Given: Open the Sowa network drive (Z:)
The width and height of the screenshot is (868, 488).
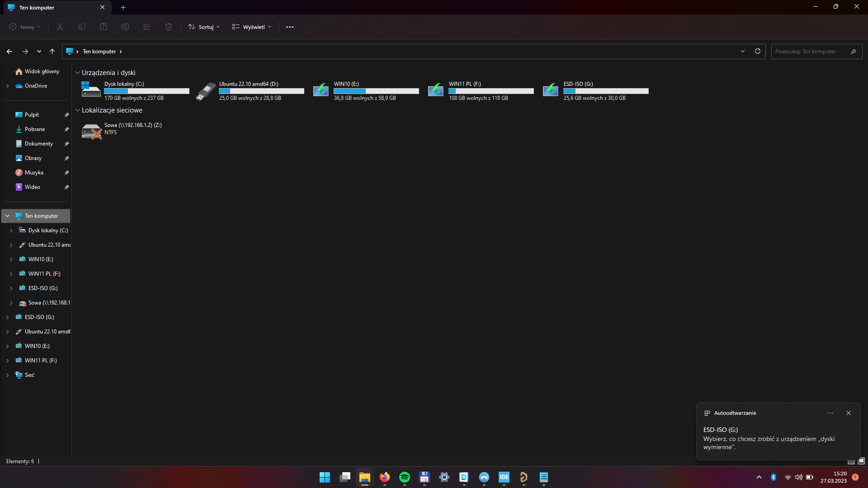Looking at the screenshot, I should coord(91,131).
